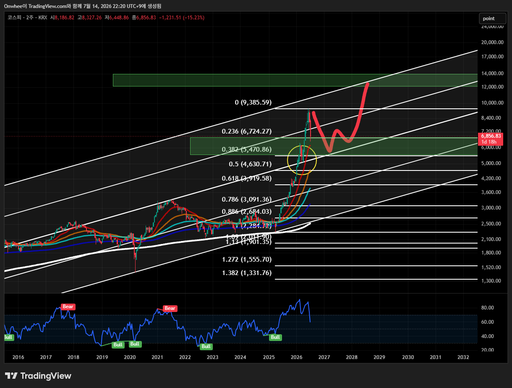The width and height of the screenshot is (512, 388).
Task: Click the oscillator 80.00 scale label
Action: [x=487, y=307]
